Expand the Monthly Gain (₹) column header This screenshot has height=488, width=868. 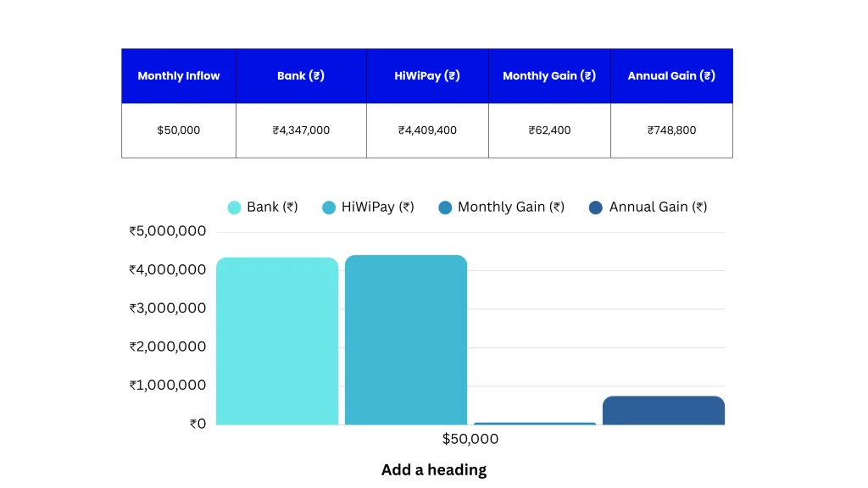click(x=549, y=75)
